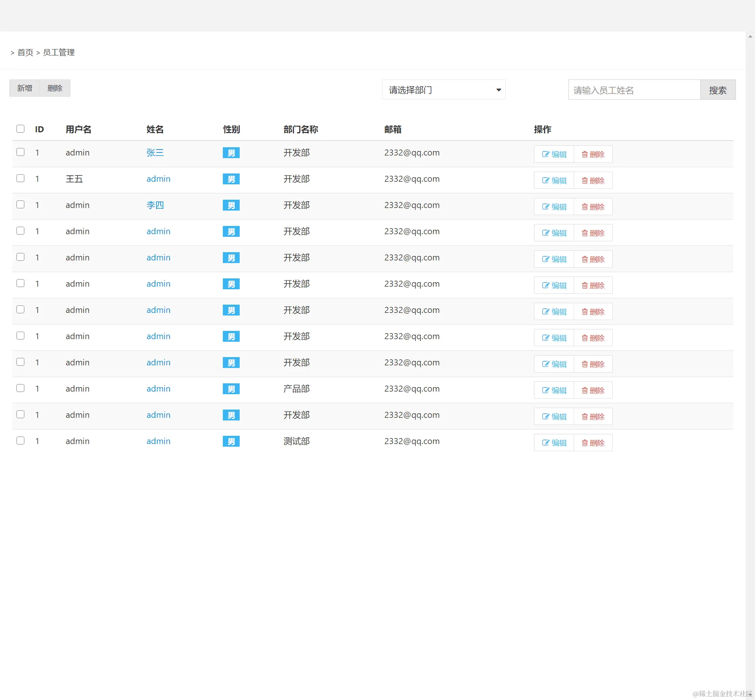Click the trash icon in the 产品部 row
This screenshot has width=755, height=700.
[585, 390]
